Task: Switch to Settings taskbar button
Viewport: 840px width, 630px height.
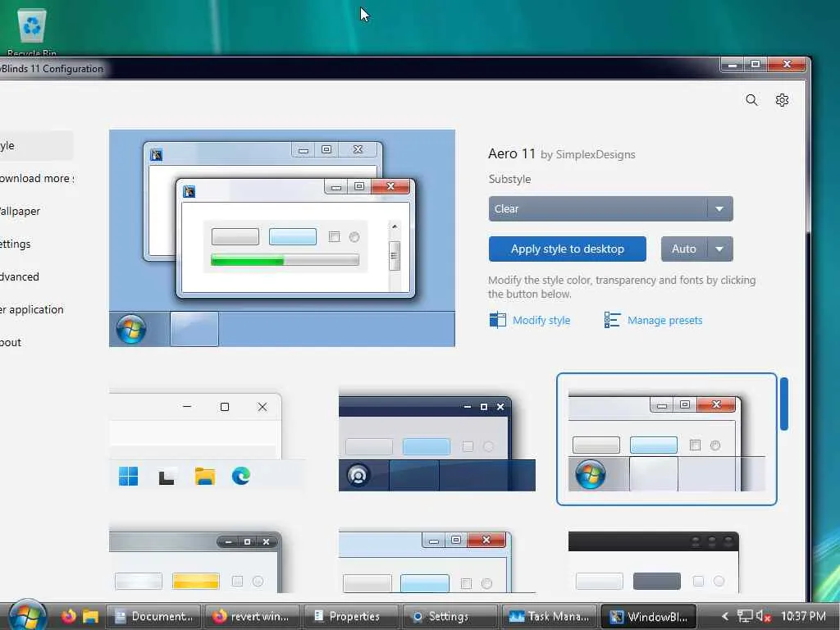Action: 450,617
